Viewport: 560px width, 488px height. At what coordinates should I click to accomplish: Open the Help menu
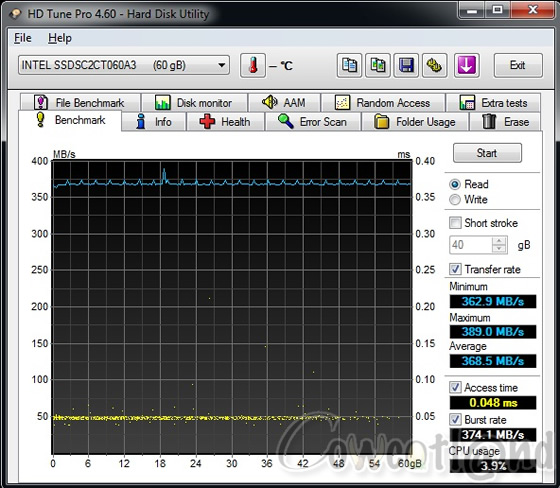coord(60,38)
